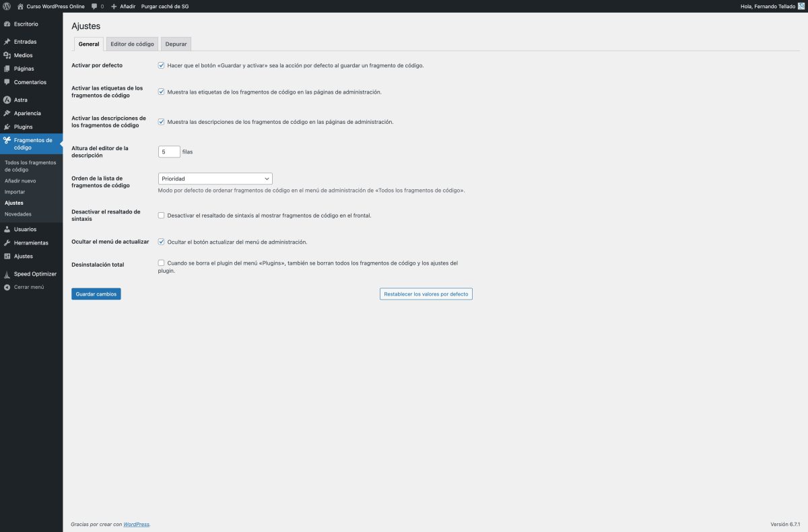Viewport: 808px width, 532px height.
Task: Click the Speed Optimizer gauge icon
Action: click(8, 273)
